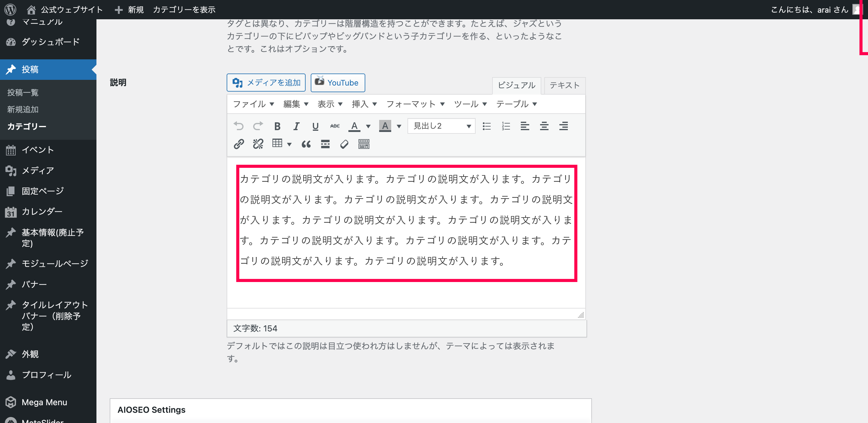This screenshot has height=423, width=868.
Task: Insert a blockquote
Action: 306,144
